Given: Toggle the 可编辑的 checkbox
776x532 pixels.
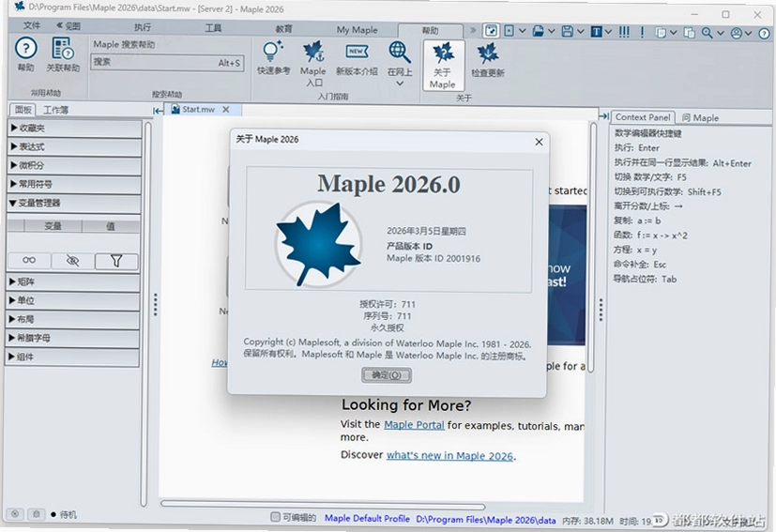Looking at the screenshot, I should coord(275,517).
